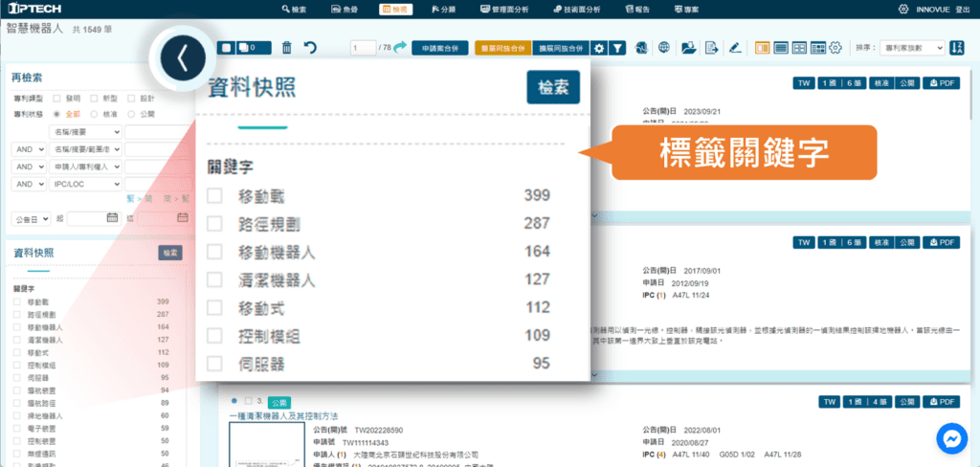Tick the 移動載 keyword checkbox in sidebar

point(16,301)
